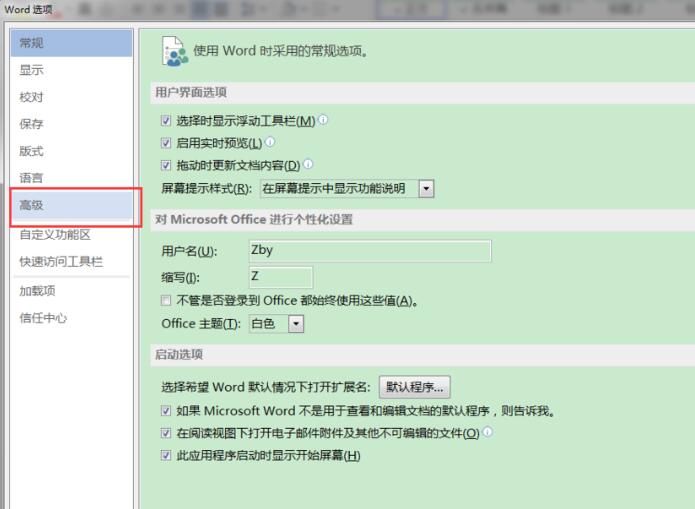The image size is (695, 509).
Task: Click info icon beside 选择时显示浮动工具栏
Action: pyautogui.click(x=324, y=119)
